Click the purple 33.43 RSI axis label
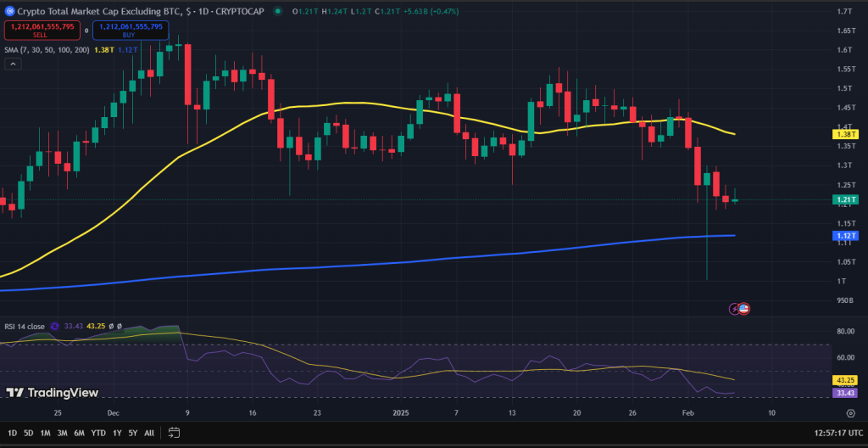The image size is (868, 448). 845,393
